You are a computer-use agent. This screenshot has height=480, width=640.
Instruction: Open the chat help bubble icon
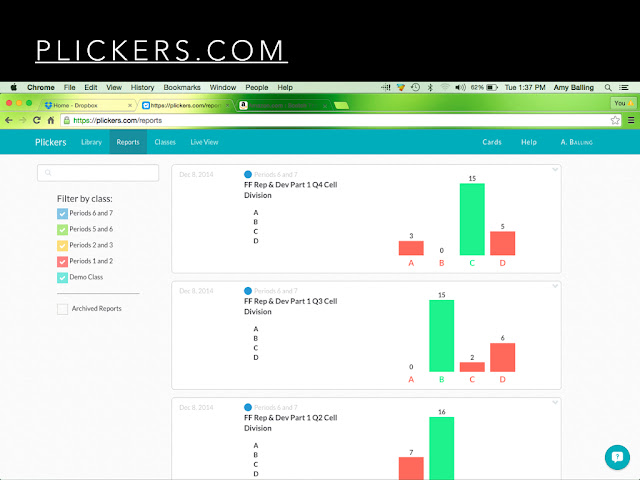(617, 457)
